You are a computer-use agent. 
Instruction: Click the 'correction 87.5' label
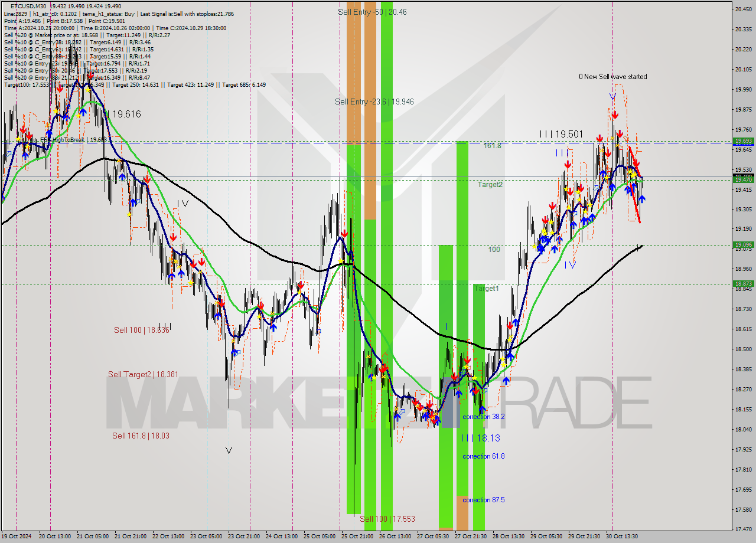pos(483,500)
